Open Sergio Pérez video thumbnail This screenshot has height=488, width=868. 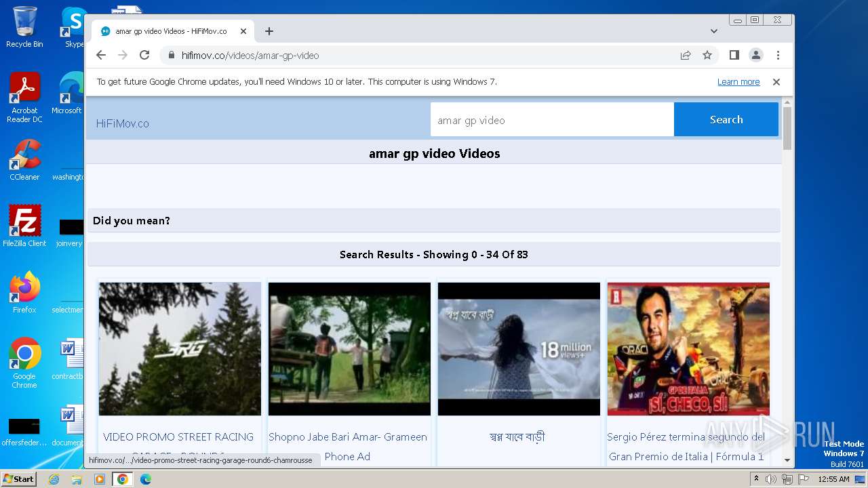click(x=688, y=349)
